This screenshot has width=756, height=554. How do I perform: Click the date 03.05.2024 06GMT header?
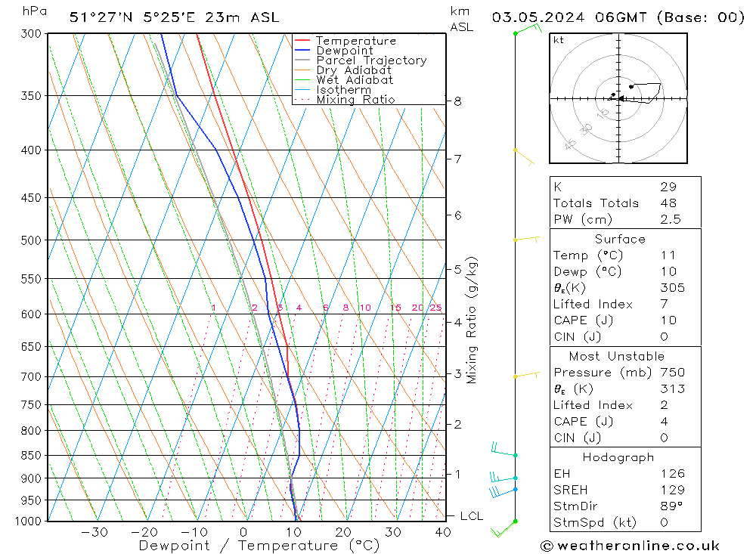618,18
